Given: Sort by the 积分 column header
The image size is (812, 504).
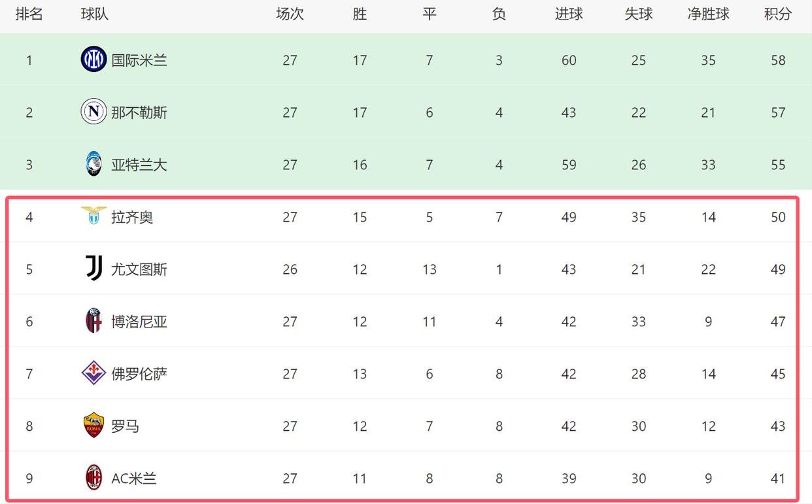Looking at the screenshot, I should click(x=778, y=14).
